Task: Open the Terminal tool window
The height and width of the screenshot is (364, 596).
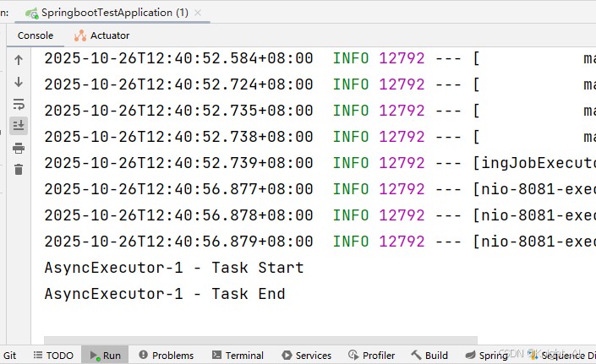Action: coord(238,356)
